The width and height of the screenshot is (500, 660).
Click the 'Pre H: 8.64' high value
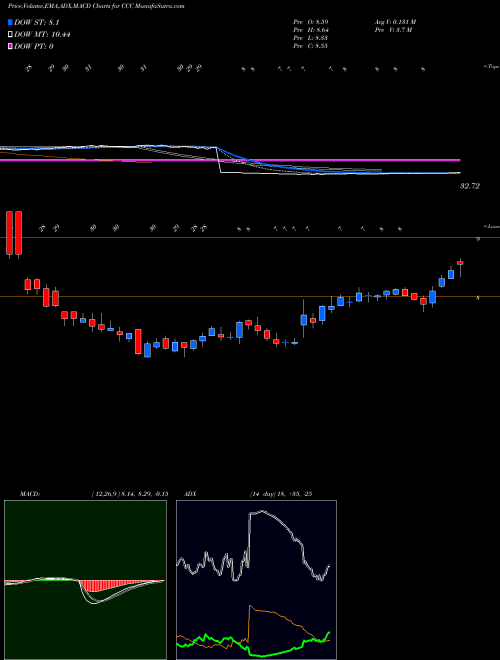coord(311,29)
